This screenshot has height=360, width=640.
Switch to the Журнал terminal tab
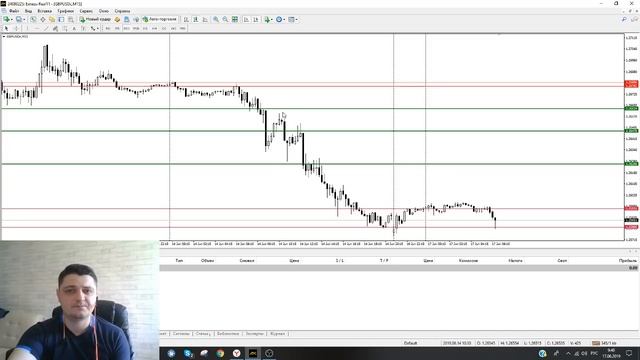point(278,333)
